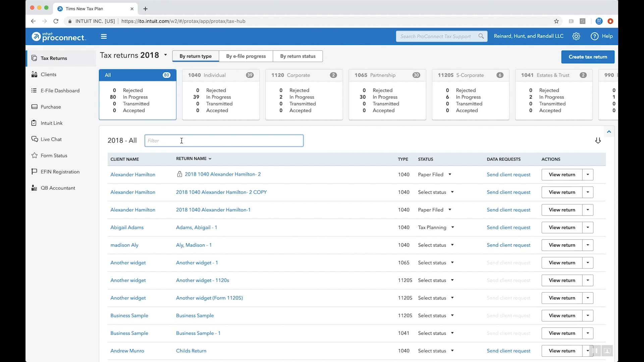Expand status dropdown for madison Aly
The height and width of the screenshot is (362, 644).
452,245
